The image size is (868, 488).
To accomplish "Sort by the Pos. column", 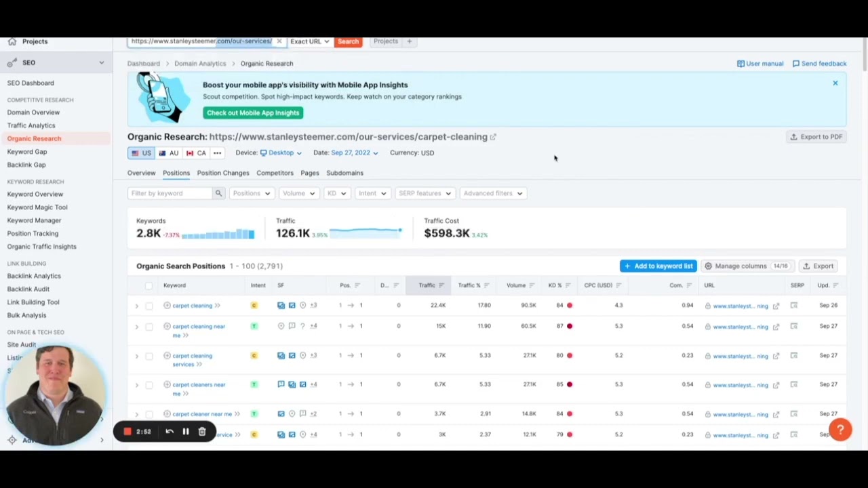I will click(x=349, y=285).
